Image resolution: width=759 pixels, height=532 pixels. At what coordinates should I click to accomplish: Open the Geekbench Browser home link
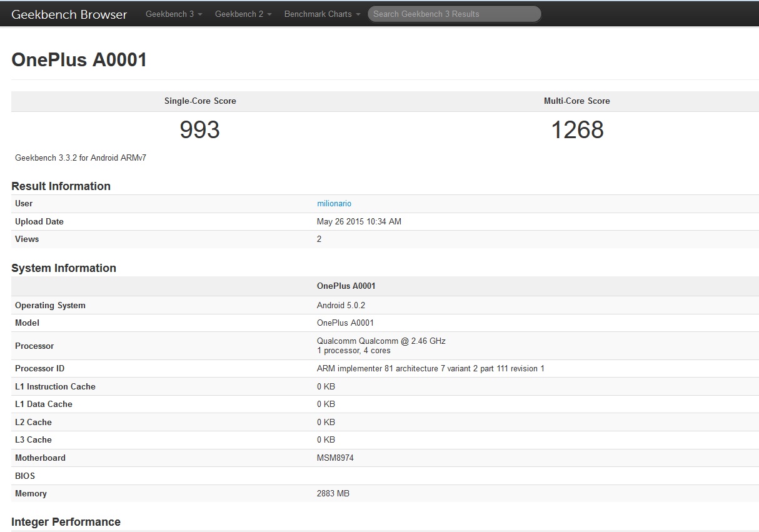(x=69, y=14)
